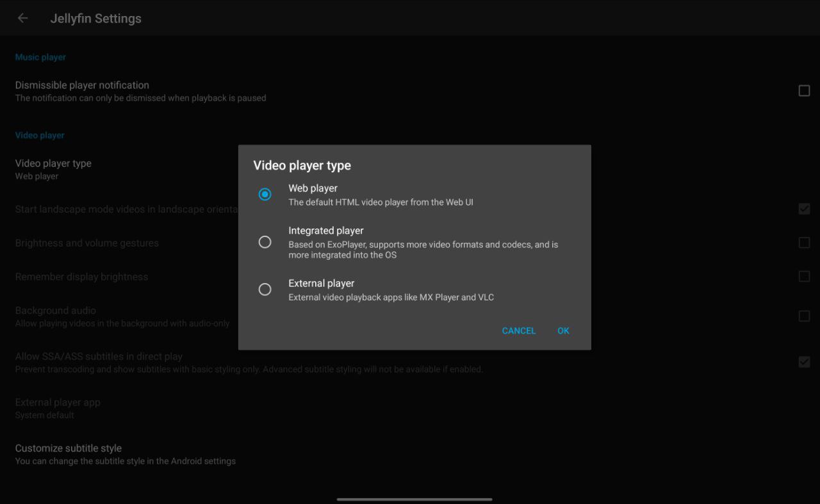Select the Web player radio button

265,194
